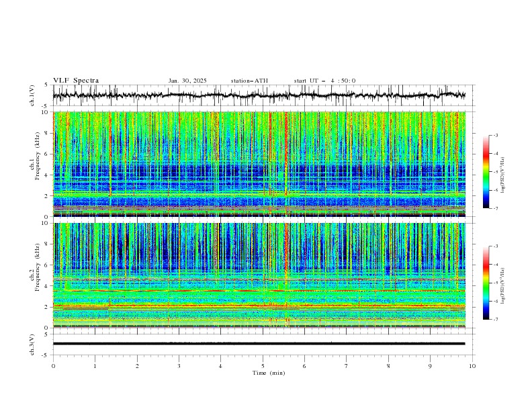Click time axis tick label "1"
Image resolution: width=532 pixels, height=411 pixels.
coord(95,366)
